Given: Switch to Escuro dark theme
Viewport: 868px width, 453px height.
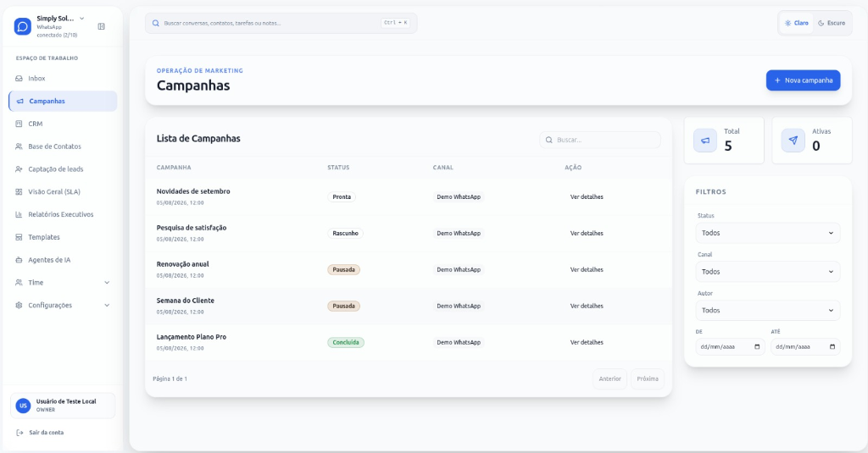Looking at the screenshot, I should coord(832,23).
